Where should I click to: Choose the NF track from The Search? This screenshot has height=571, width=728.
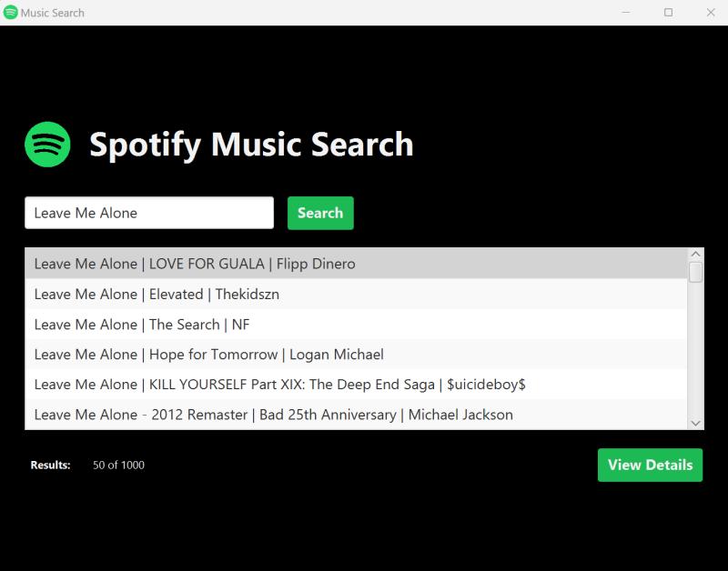click(x=141, y=324)
